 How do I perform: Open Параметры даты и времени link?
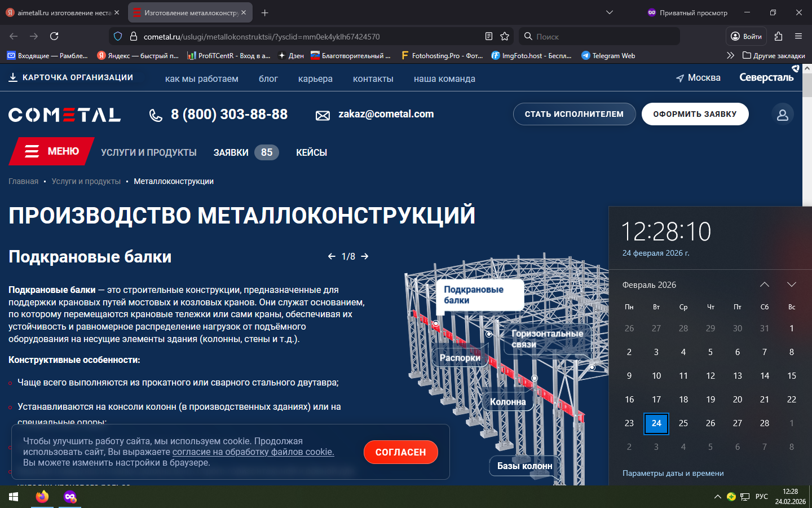[x=673, y=473]
